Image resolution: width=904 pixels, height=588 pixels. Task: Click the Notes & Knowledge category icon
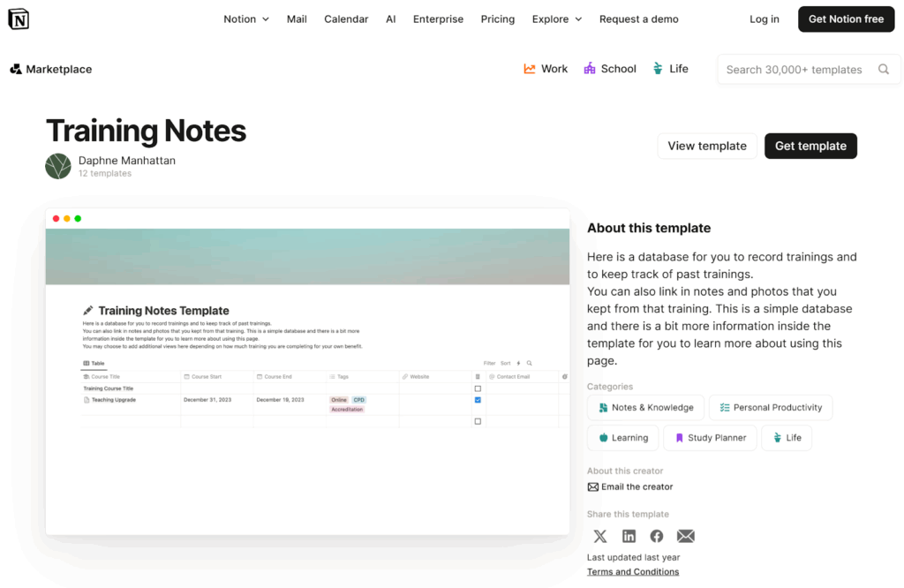point(603,408)
